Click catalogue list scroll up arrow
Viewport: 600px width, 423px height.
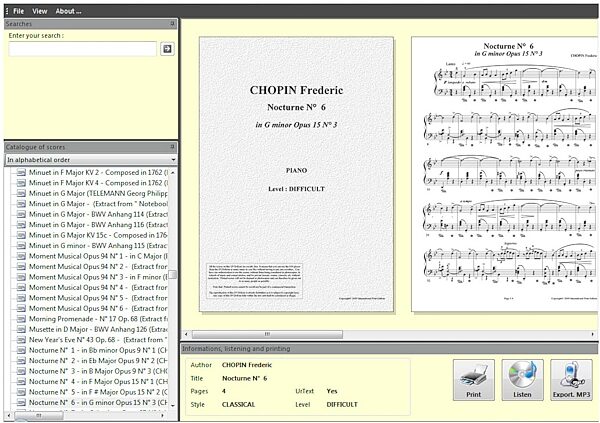(173, 173)
